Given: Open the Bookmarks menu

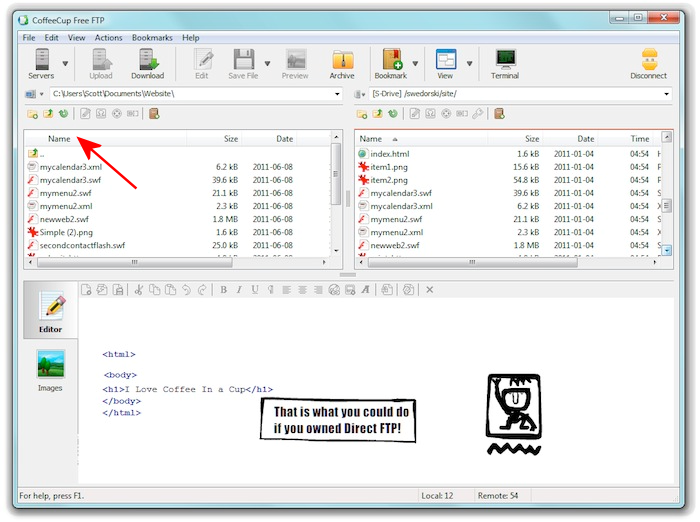Looking at the screenshot, I should click(154, 38).
